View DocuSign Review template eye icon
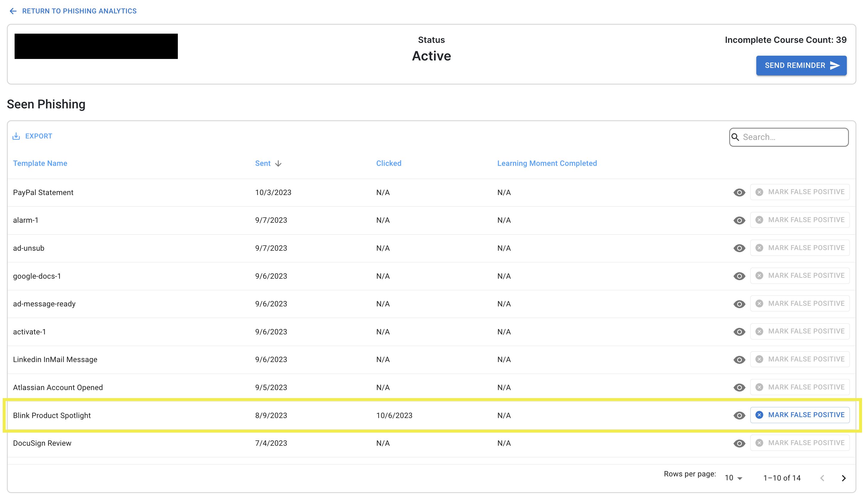 click(739, 443)
